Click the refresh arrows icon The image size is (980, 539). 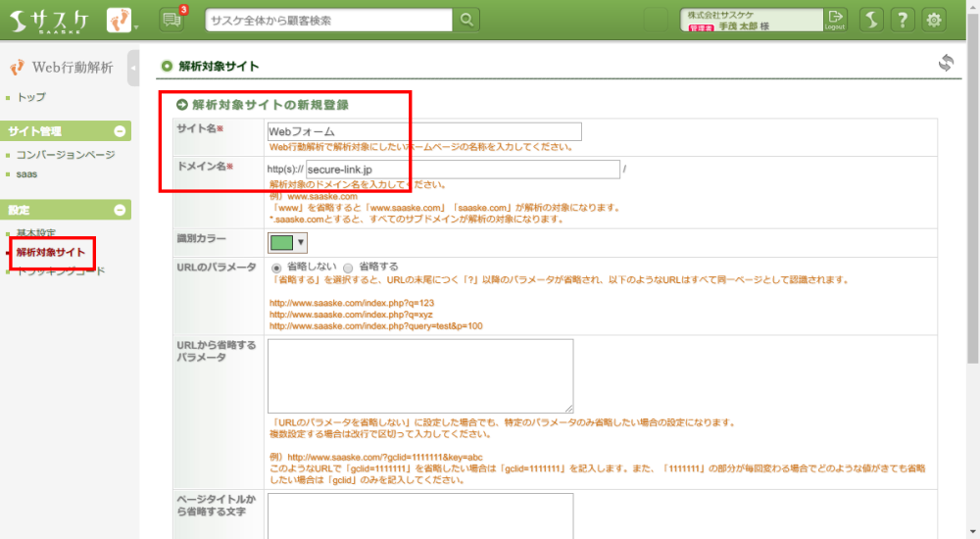(x=946, y=63)
